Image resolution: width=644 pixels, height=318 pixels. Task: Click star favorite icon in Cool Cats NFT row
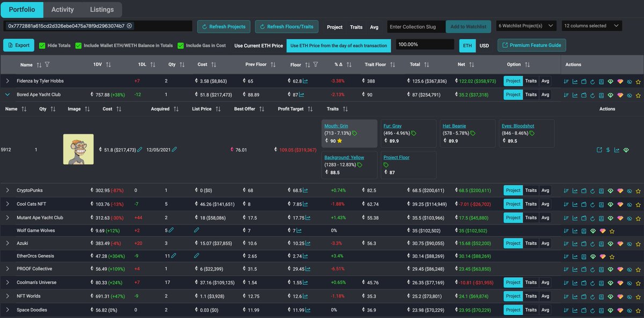(x=638, y=204)
